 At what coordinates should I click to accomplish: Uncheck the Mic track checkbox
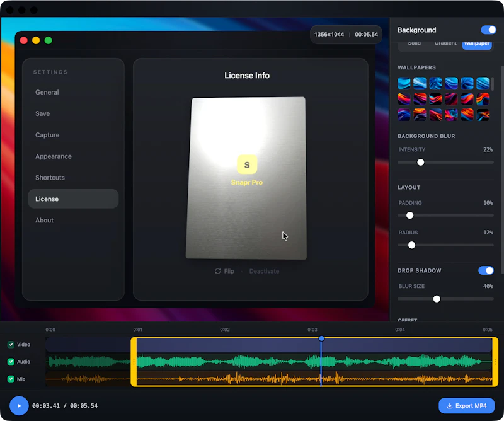[11, 379]
